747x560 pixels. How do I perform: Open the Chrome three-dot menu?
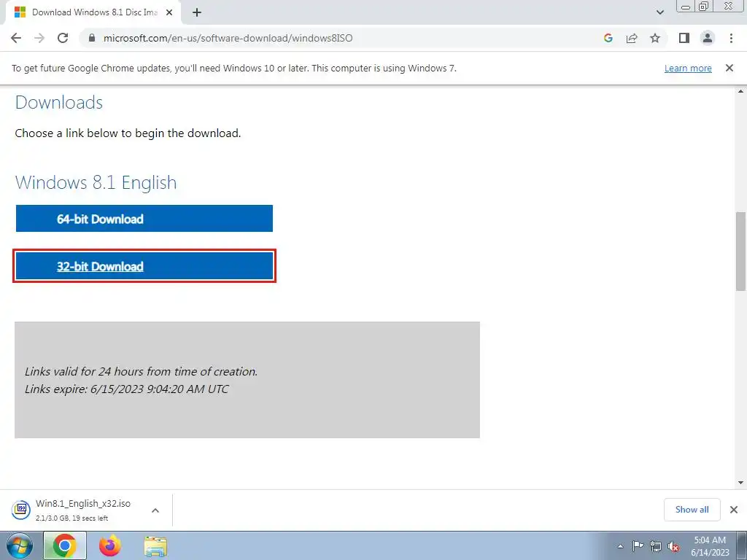(x=731, y=38)
